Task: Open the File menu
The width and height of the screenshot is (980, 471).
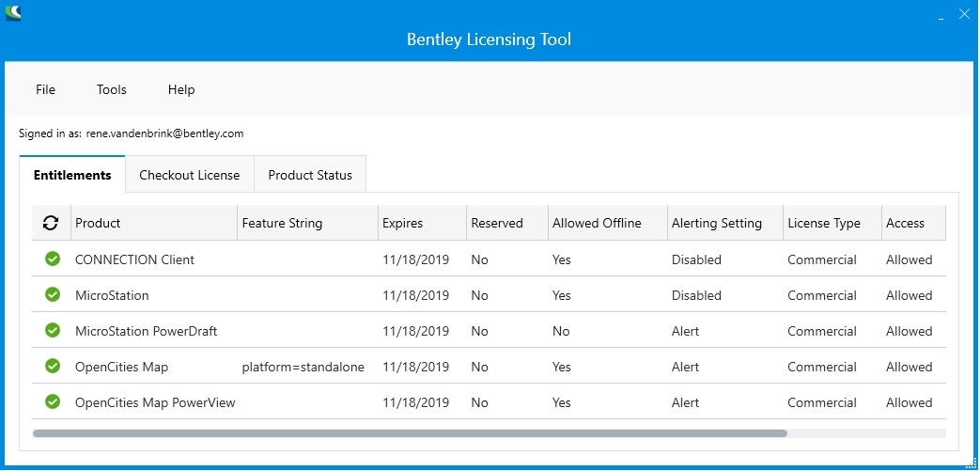Action: coord(46,89)
